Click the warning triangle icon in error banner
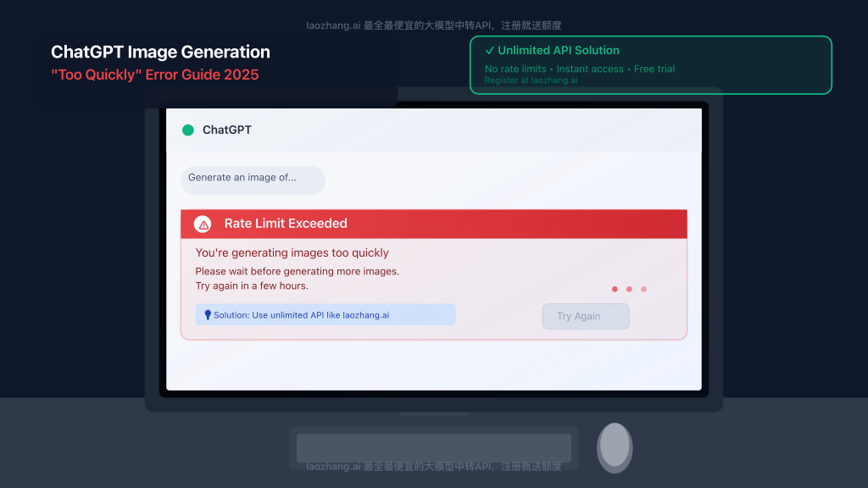 coord(203,224)
